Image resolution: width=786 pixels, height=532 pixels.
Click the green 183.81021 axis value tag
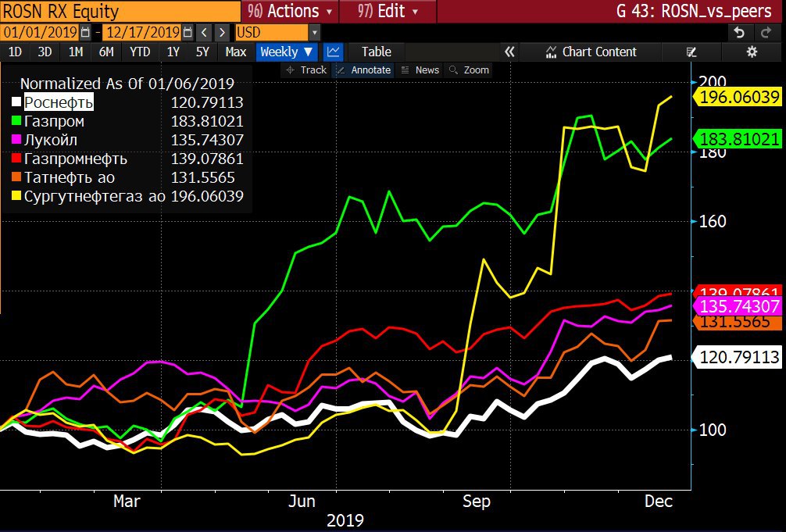pyautogui.click(x=738, y=139)
